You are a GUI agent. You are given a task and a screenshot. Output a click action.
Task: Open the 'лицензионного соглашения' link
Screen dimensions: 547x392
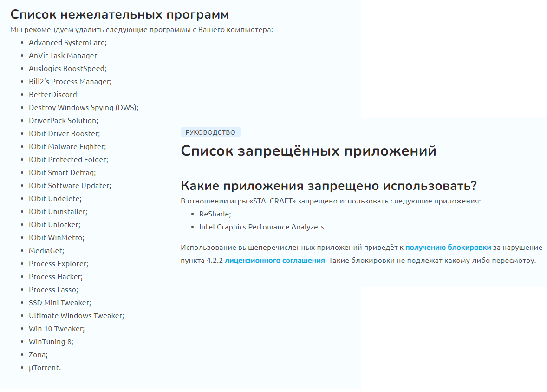[x=274, y=261]
